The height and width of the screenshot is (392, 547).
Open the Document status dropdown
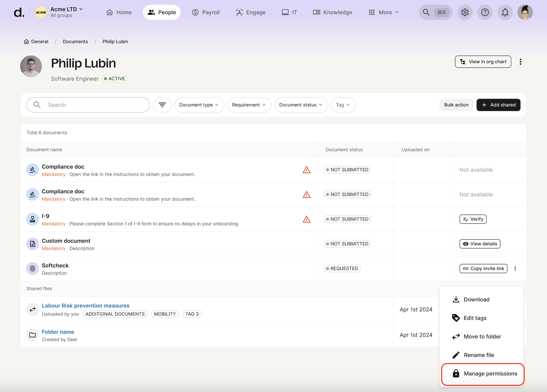tap(301, 105)
